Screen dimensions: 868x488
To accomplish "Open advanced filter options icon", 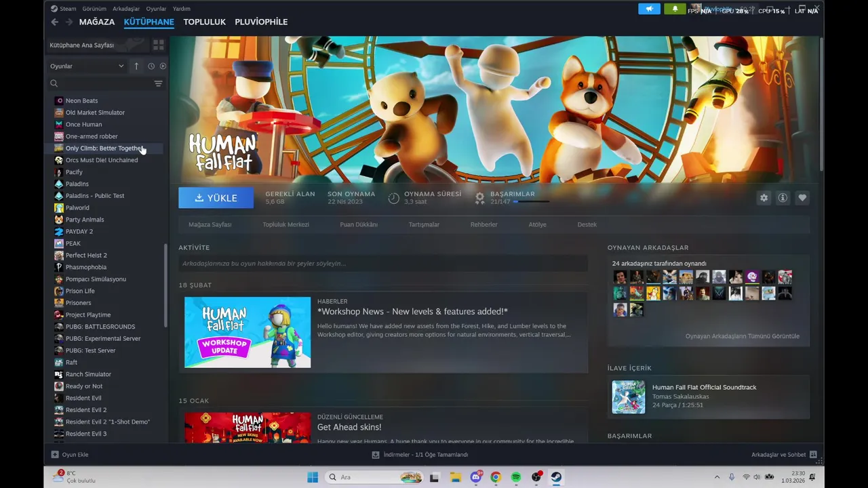I will (x=158, y=83).
